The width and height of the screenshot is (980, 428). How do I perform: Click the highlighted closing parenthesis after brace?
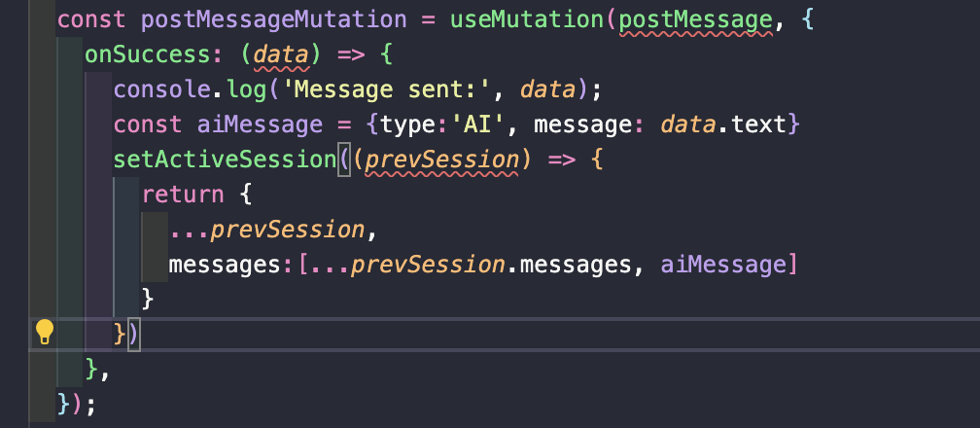pos(134,335)
